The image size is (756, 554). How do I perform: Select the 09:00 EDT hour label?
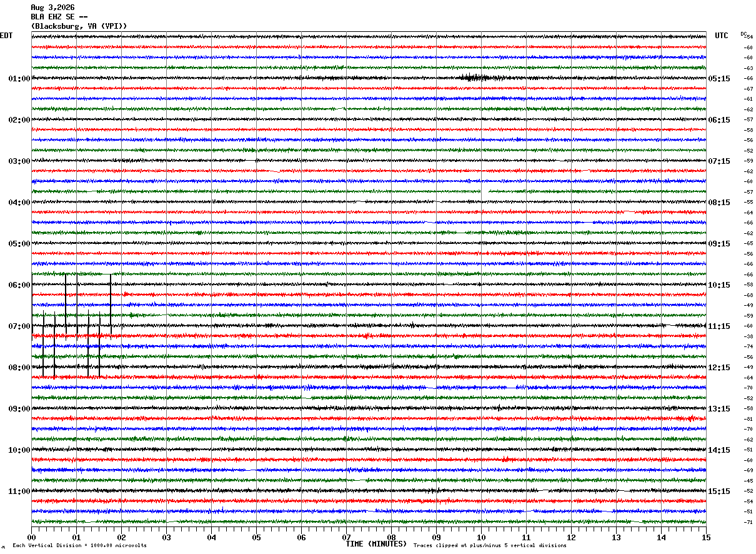click(19, 409)
